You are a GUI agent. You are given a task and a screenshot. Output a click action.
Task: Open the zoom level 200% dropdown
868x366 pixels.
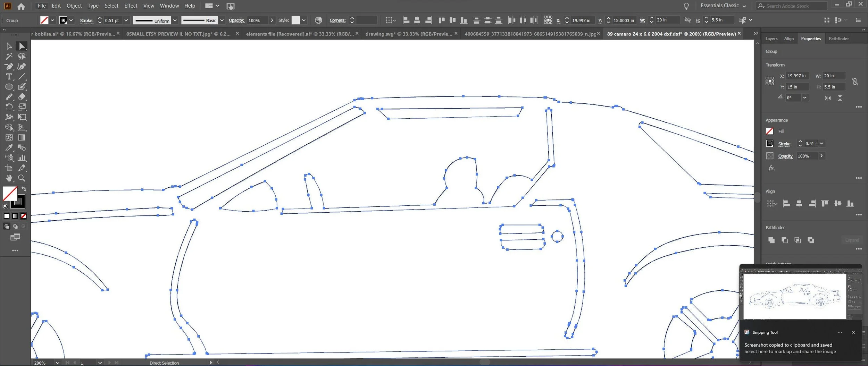tap(57, 363)
